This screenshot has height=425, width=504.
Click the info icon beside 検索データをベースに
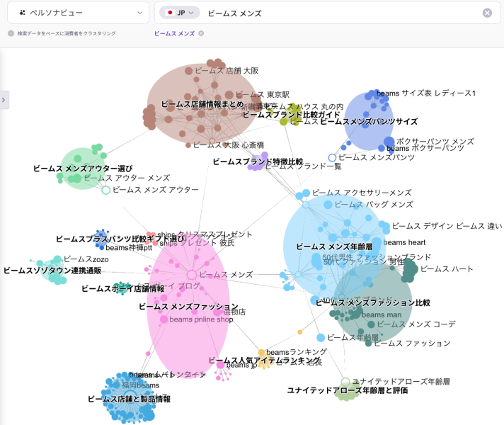pyautogui.click(x=11, y=33)
